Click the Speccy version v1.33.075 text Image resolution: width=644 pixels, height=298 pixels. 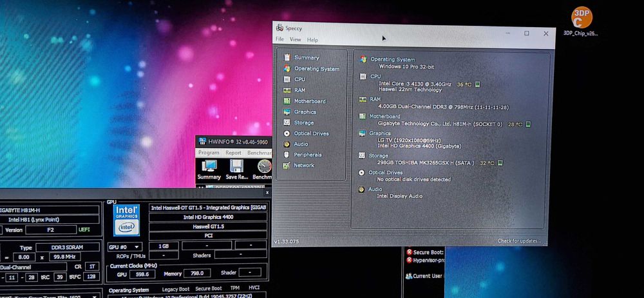287,241
